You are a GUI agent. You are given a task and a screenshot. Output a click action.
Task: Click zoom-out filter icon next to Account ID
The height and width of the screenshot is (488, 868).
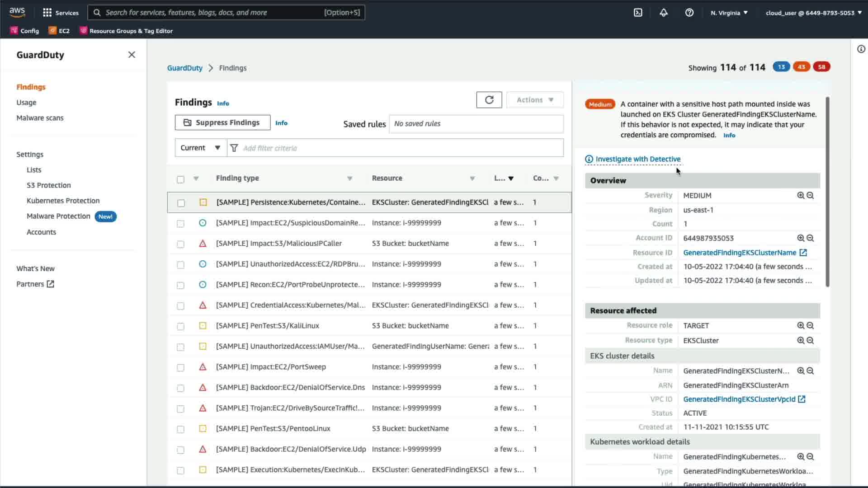pos(810,238)
